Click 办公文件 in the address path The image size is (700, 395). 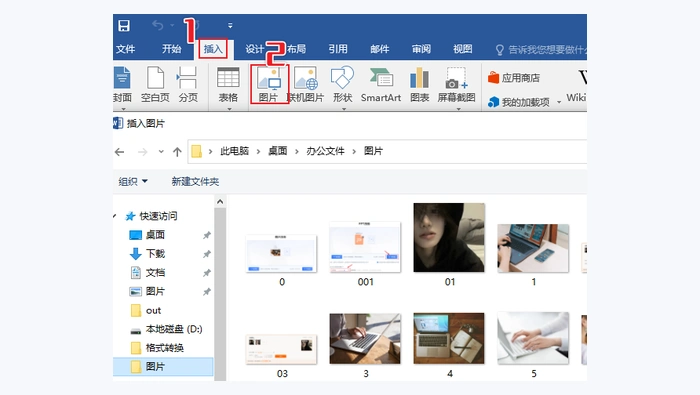point(325,151)
